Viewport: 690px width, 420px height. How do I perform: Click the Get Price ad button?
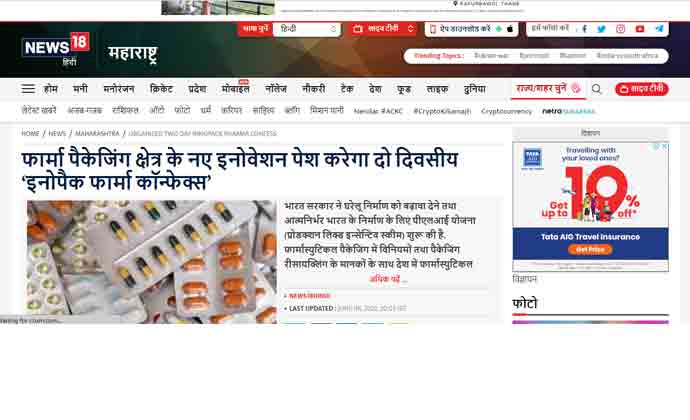(590, 249)
